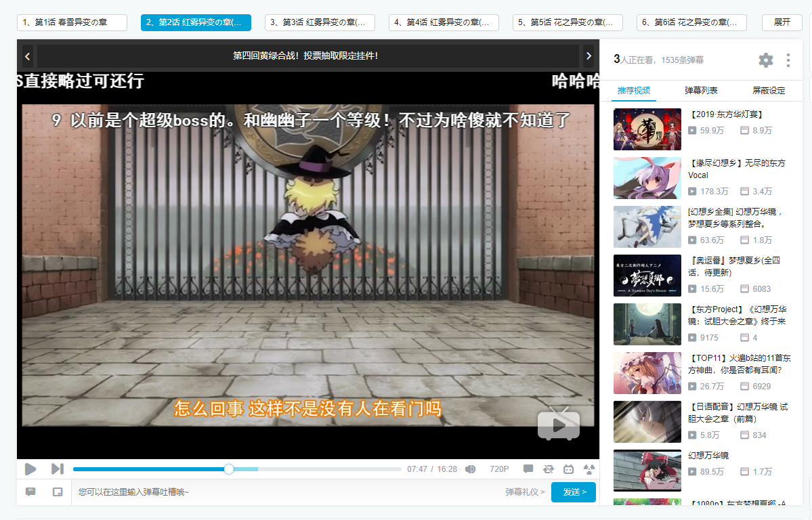Open title 【TOP11】火遍b站的11首东方神曲
This screenshot has width=812, height=520.
click(x=740, y=364)
